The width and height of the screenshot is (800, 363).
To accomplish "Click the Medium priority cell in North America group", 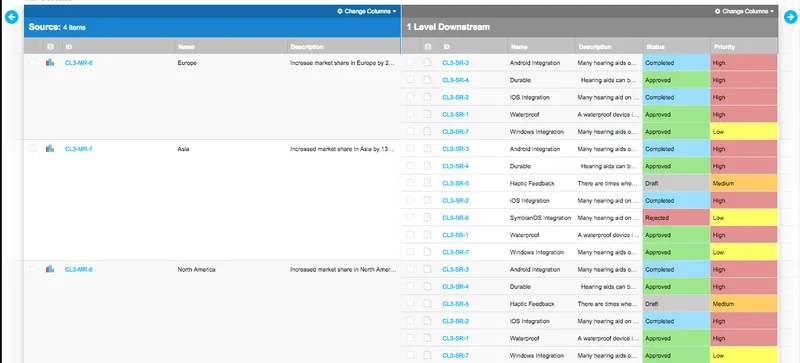I will pyautogui.click(x=743, y=304).
